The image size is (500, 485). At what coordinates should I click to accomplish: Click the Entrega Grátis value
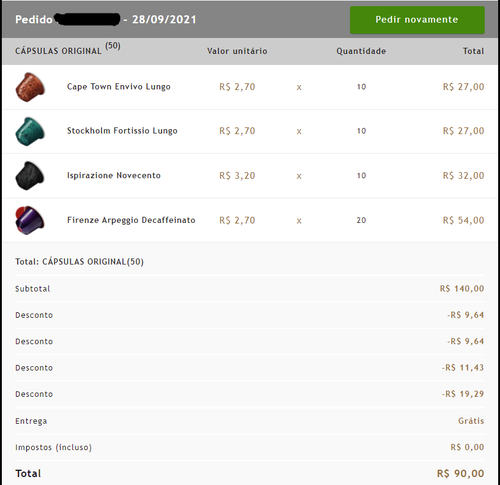(x=471, y=421)
